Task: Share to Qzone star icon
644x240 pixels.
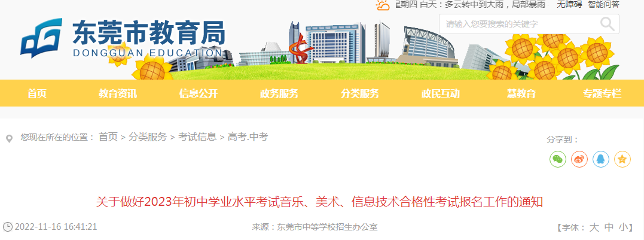Action: pyautogui.click(x=622, y=159)
